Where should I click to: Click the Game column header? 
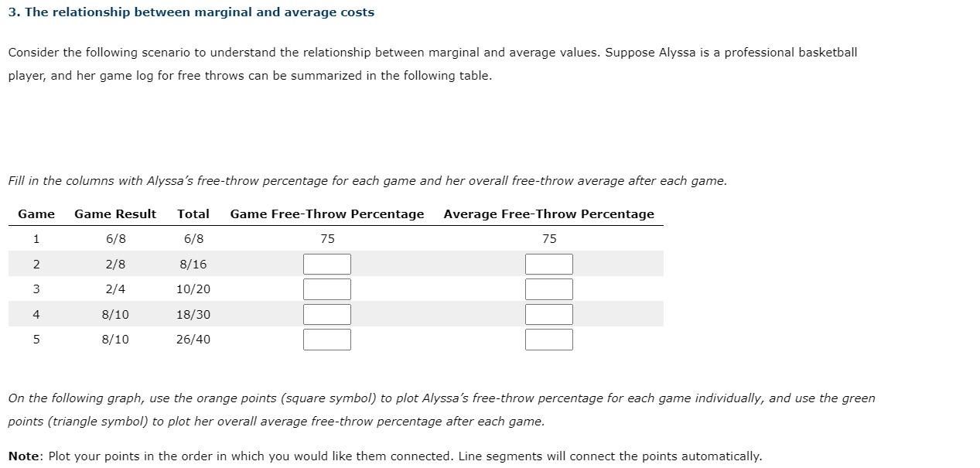[x=36, y=214]
